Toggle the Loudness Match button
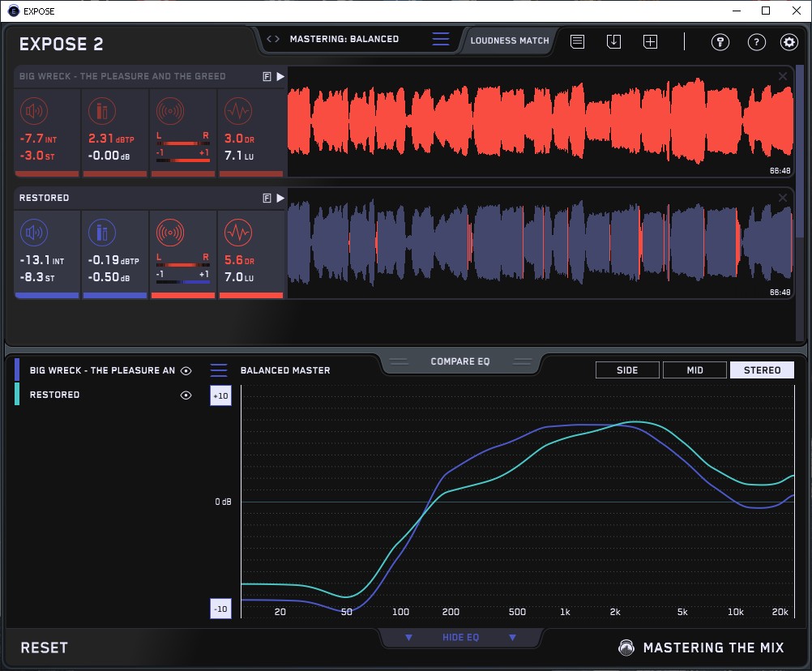This screenshot has width=812, height=671. (x=509, y=40)
